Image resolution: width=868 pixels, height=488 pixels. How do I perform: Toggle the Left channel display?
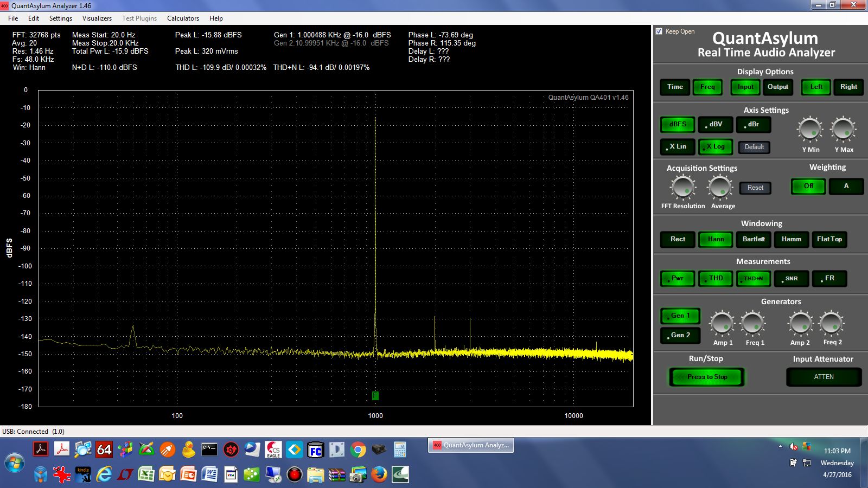click(816, 87)
